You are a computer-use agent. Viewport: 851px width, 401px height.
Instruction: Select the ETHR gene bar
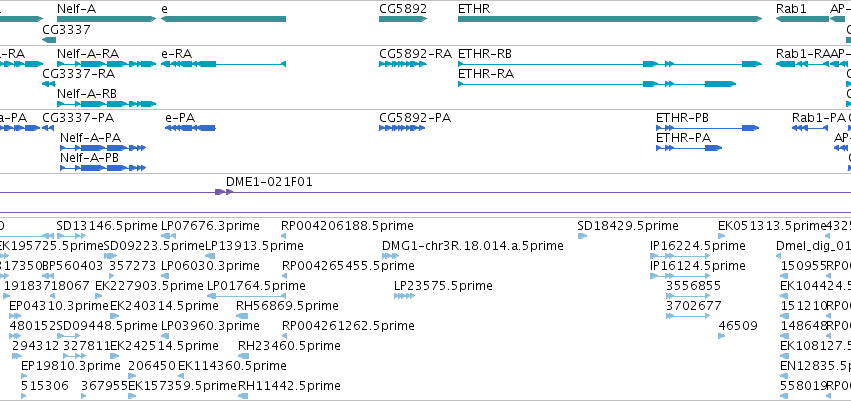610,19
